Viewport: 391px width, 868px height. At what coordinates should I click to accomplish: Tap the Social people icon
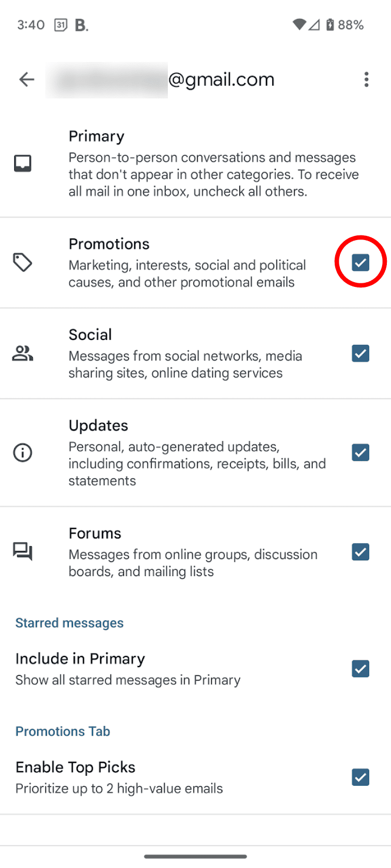click(x=22, y=354)
